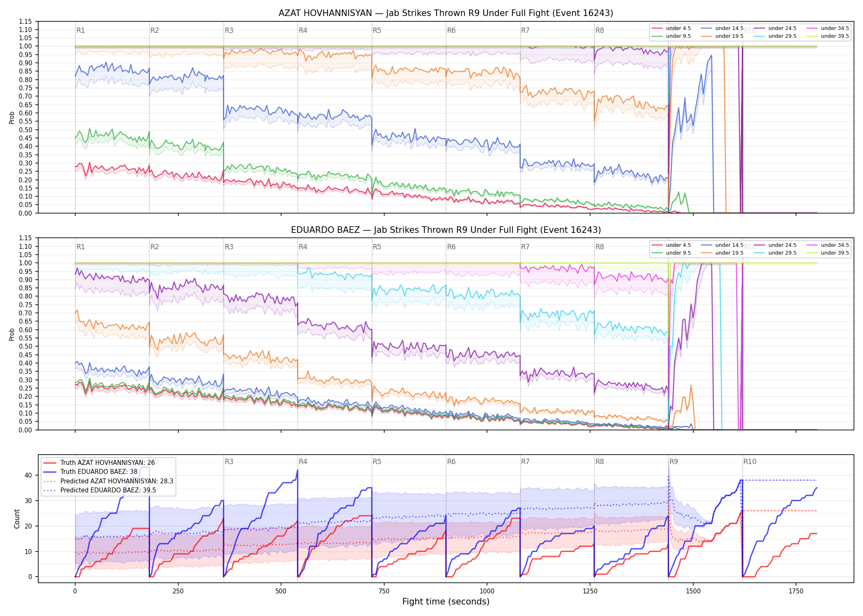863x616 pixels.
Task: Click the x-axis tick label 1500
Action: pos(693,591)
